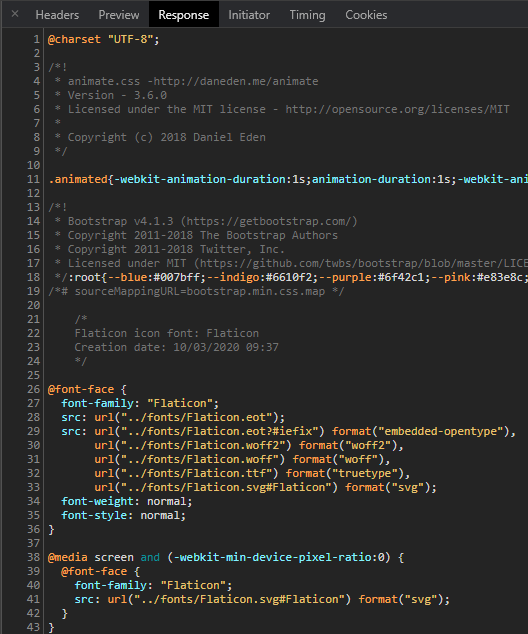Click line number 11 in gutter
The width and height of the screenshot is (528, 634).
tap(34, 179)
